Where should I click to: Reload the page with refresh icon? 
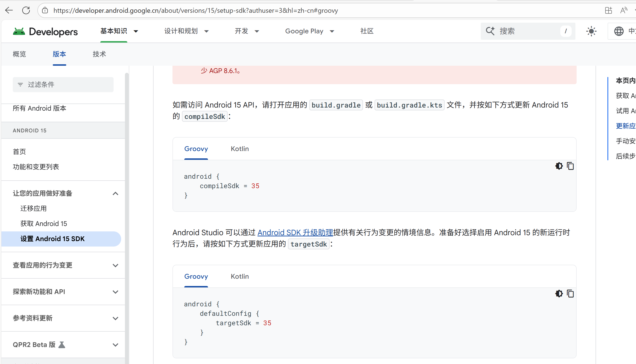coord(26,10)
